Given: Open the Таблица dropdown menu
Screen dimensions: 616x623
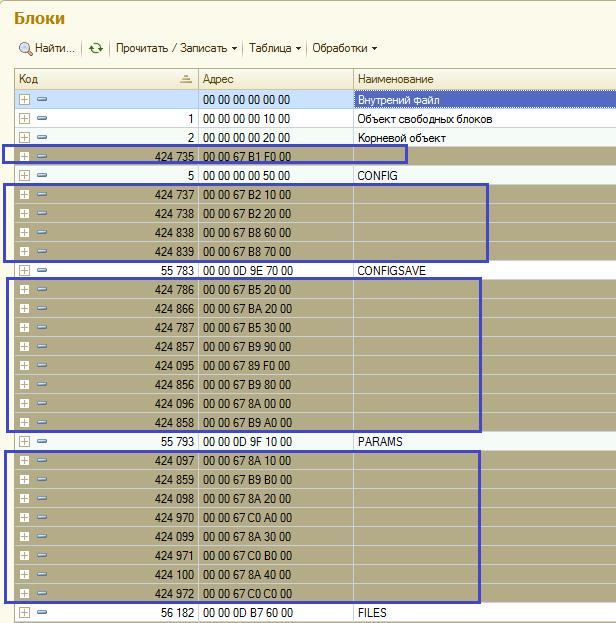Looking at the screenshot, I should pyautogui.click(x=274, y=48).
